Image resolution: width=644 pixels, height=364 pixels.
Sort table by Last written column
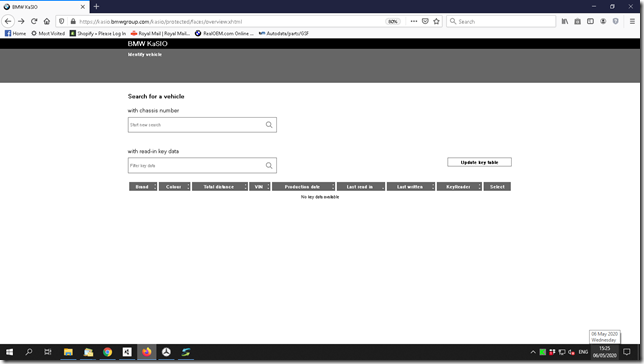coord(411,187)
